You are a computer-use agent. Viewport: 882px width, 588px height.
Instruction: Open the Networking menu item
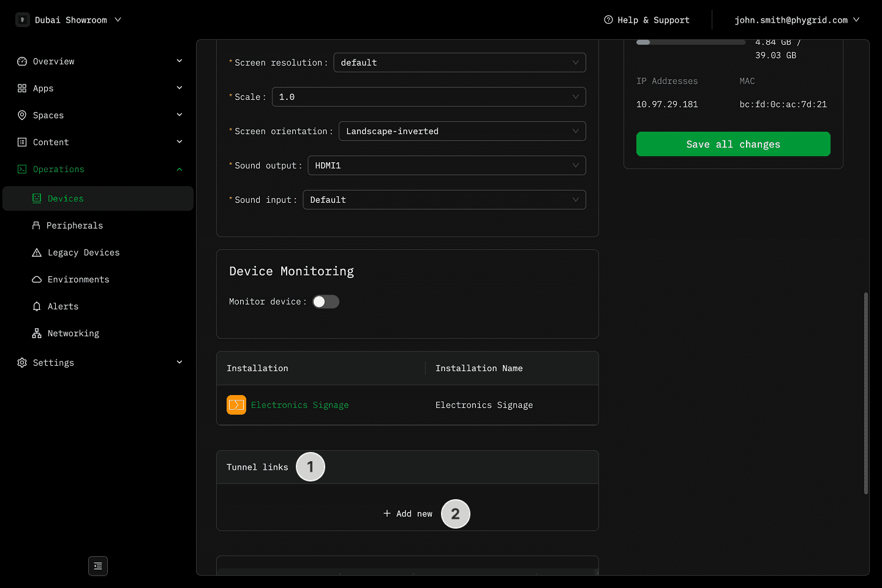pyautogui.click(x=98, y=333)
